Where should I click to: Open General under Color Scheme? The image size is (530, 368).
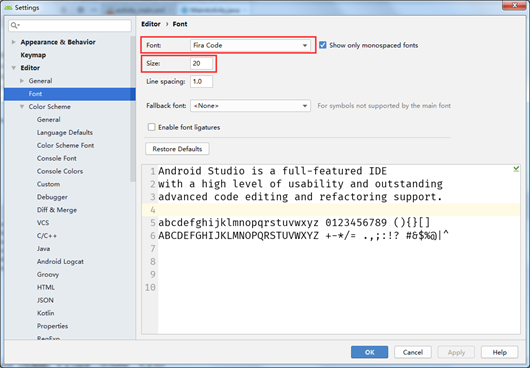click(49, 120)
